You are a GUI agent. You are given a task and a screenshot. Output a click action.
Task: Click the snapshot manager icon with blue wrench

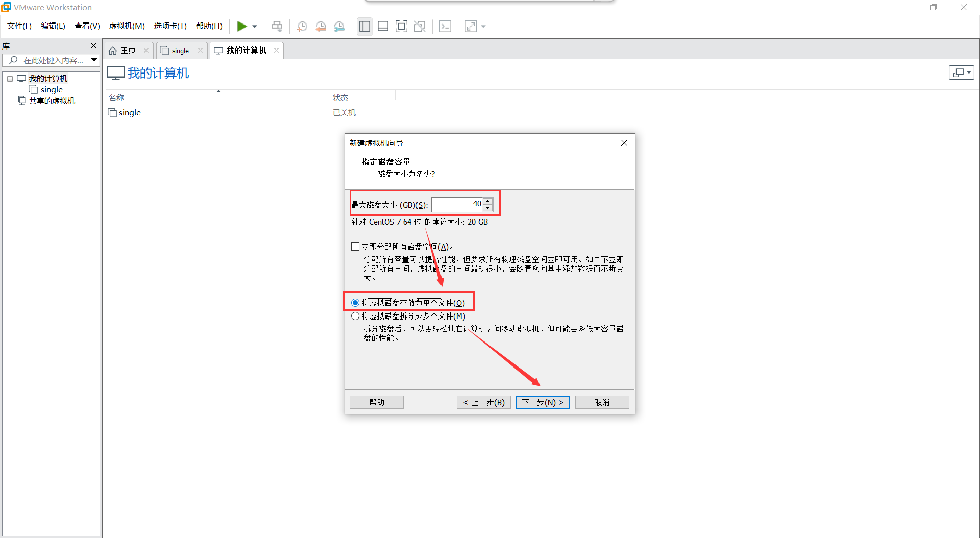coord(339,26)
